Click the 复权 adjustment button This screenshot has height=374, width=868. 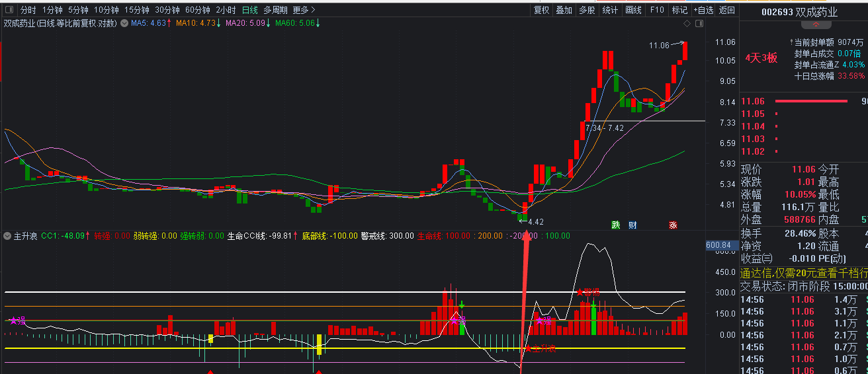541,10
